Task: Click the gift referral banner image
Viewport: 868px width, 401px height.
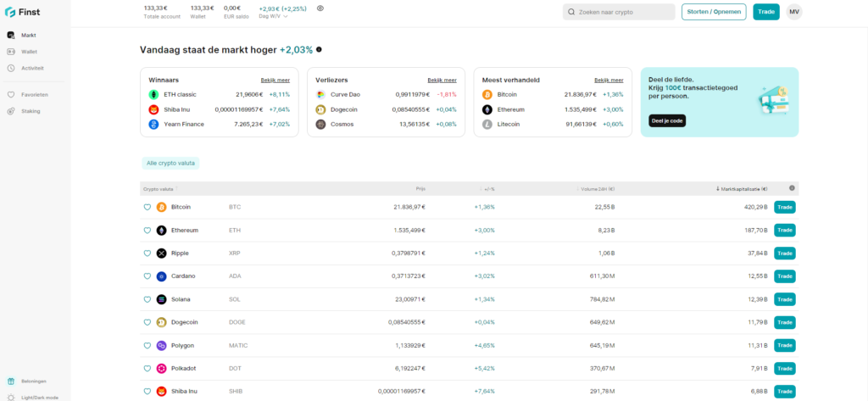Action: click(x=773, y=100)
